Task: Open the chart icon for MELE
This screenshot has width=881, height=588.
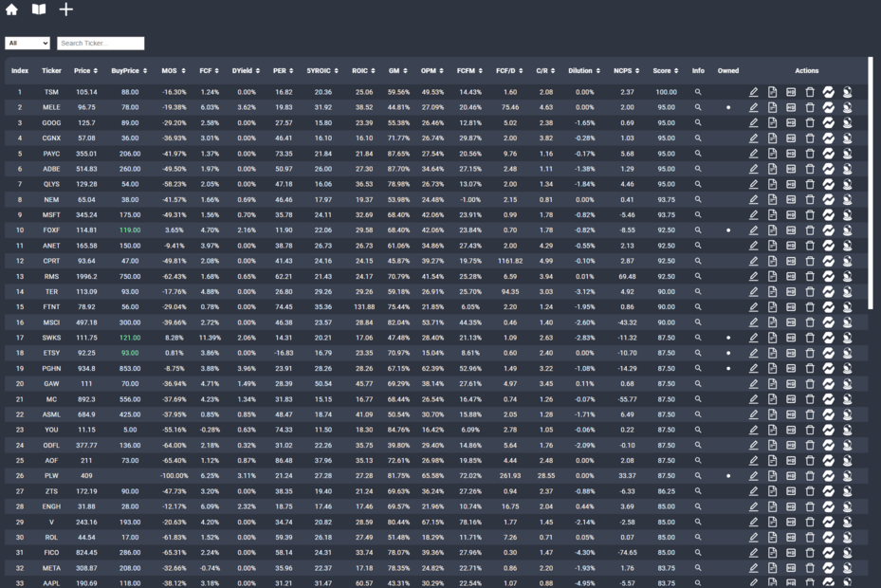Action: coord(828,107)
